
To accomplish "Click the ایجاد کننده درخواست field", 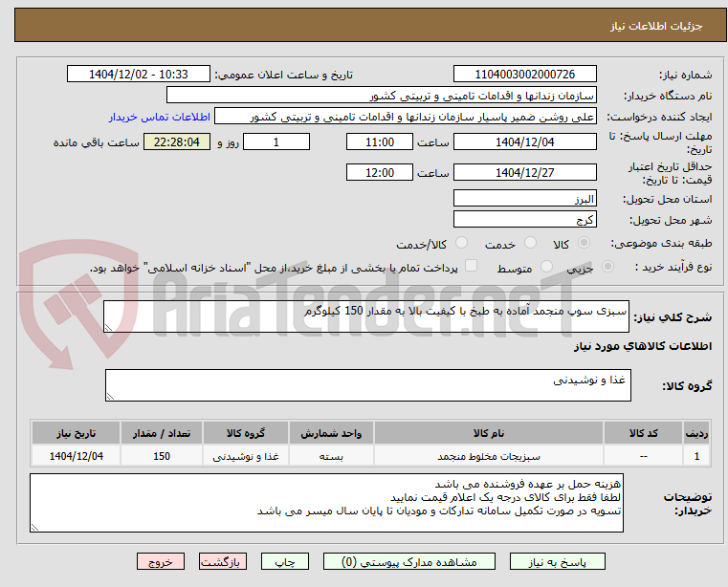I will (406, 117).
